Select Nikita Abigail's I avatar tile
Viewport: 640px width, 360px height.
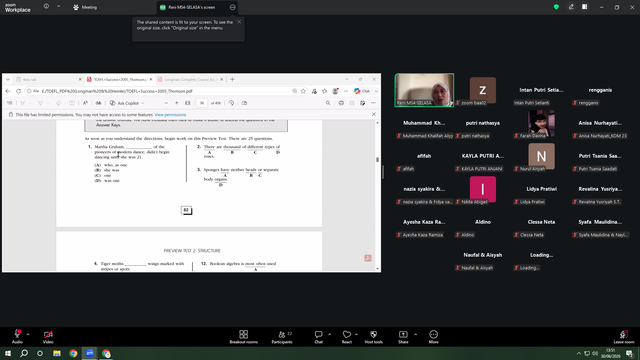tap(482, 189)
